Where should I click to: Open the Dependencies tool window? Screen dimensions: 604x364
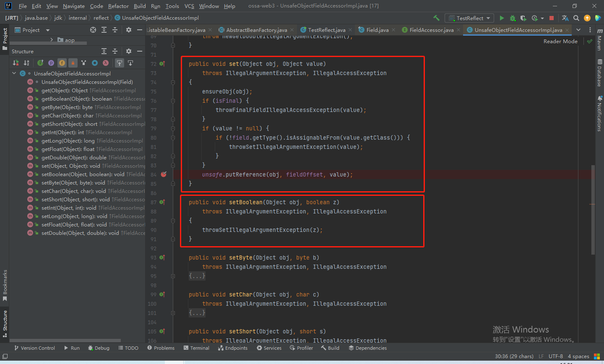coord(368,348)
